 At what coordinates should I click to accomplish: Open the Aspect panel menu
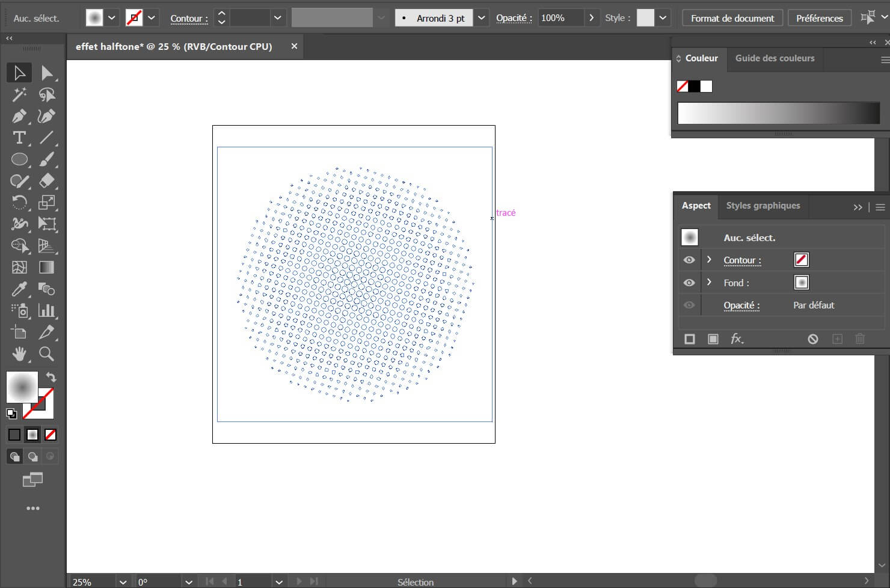880,207
